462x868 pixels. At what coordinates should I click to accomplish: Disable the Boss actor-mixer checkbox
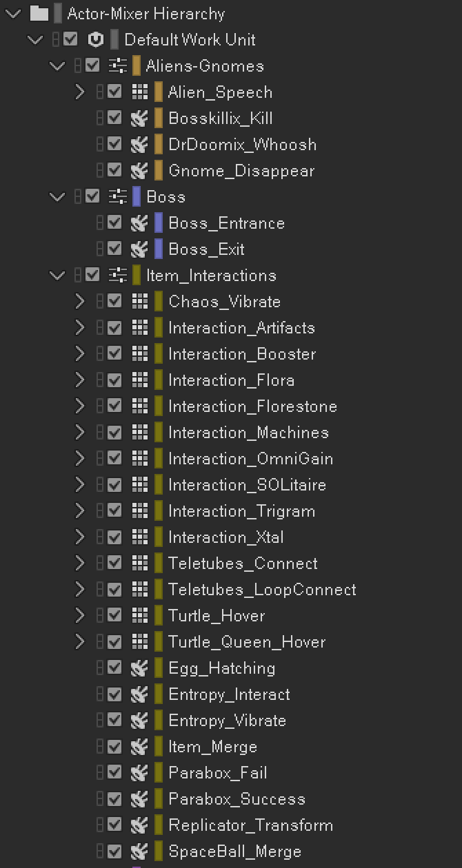point(92,197)
